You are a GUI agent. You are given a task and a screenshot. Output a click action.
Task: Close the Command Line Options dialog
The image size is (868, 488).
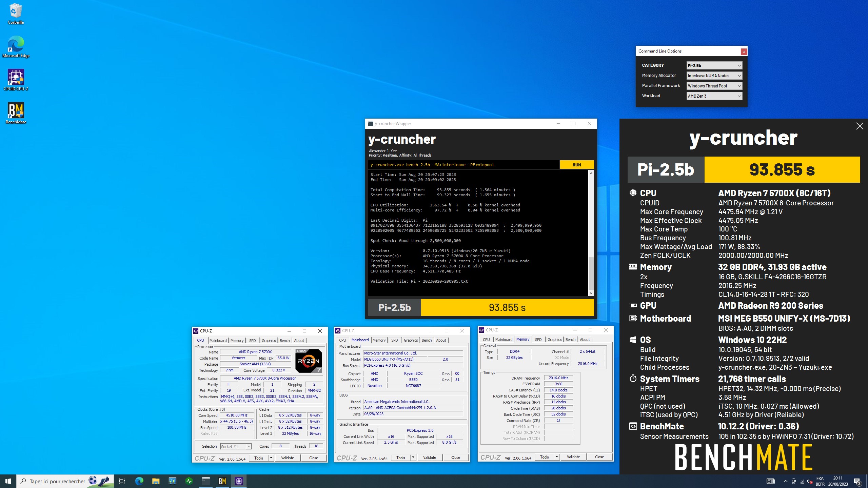[x=744, y=52]
